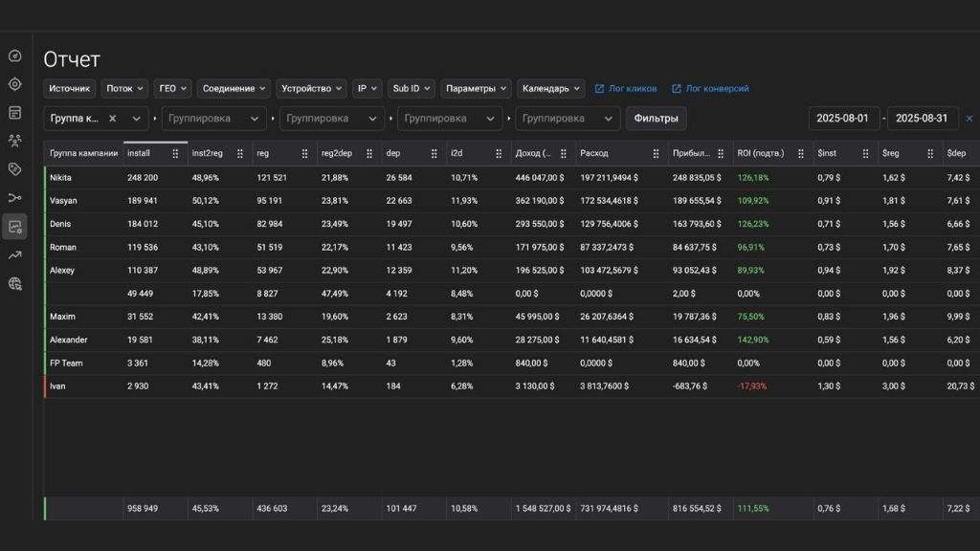Expand the ГЕО dropdown

[172, 88]
